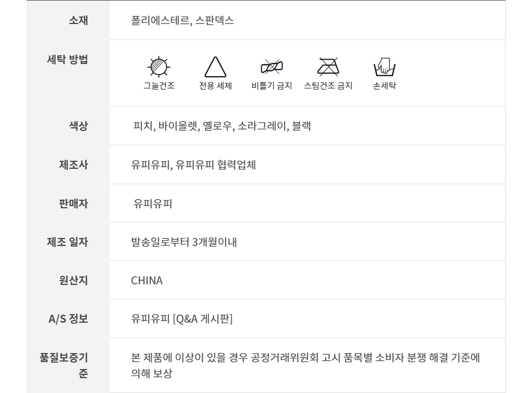Click the CHINA origin text
The width and height of the screenshot is (532, 393).
147,280
